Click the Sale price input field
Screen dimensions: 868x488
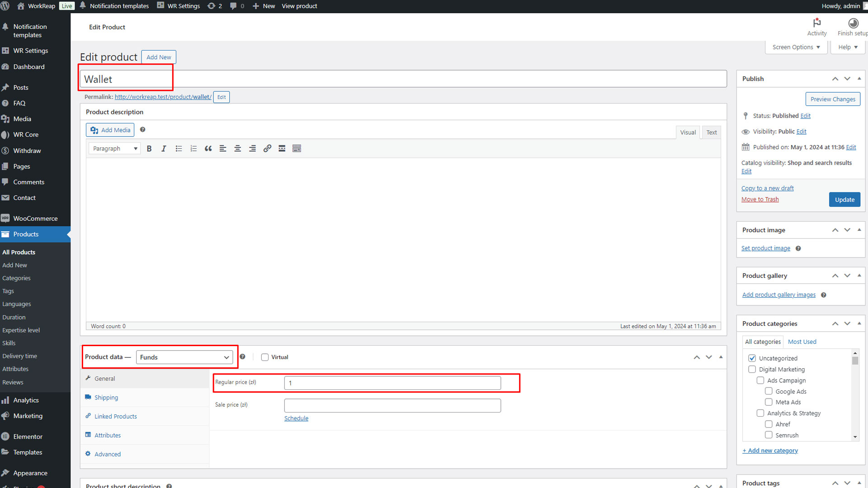392,406
